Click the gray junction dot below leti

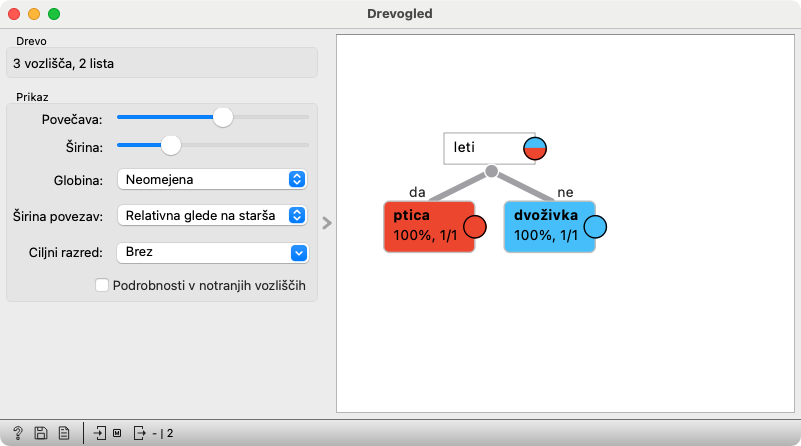(x=491, y=171)
